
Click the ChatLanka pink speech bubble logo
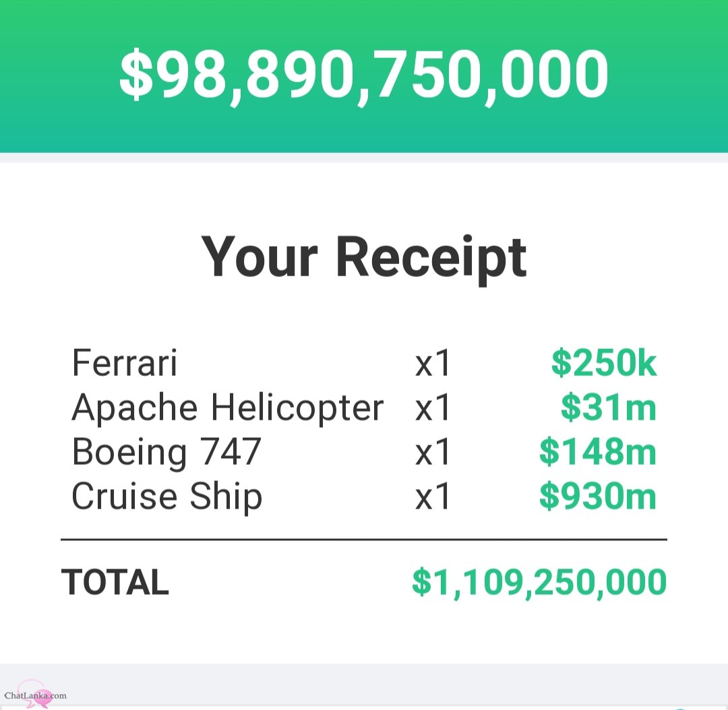[x=34, y=695]
